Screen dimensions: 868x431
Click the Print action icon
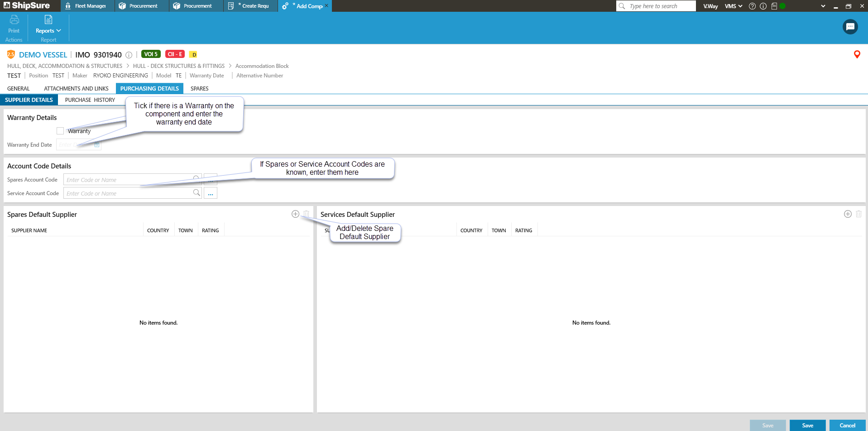tap(14, 20)
